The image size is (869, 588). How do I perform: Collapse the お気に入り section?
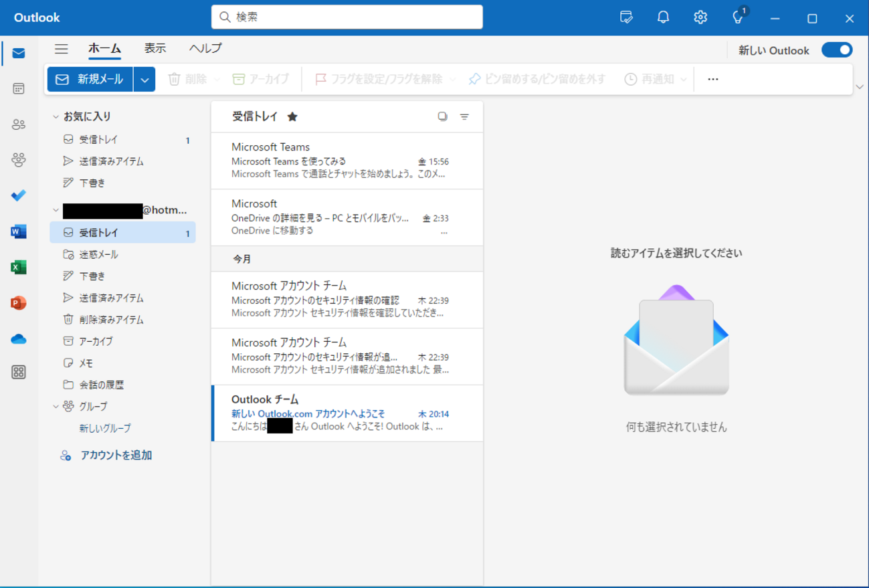tap(56, 117)
